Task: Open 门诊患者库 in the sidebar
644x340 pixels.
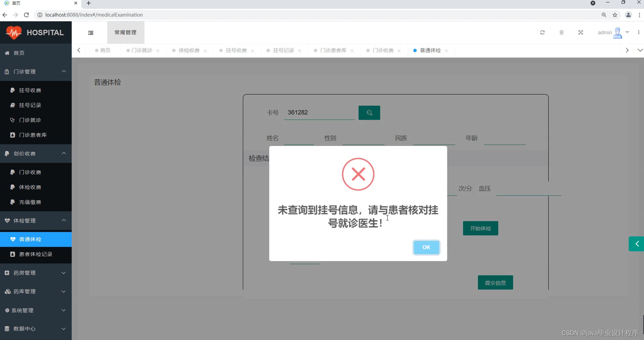Action: click(x=36, y=135)
